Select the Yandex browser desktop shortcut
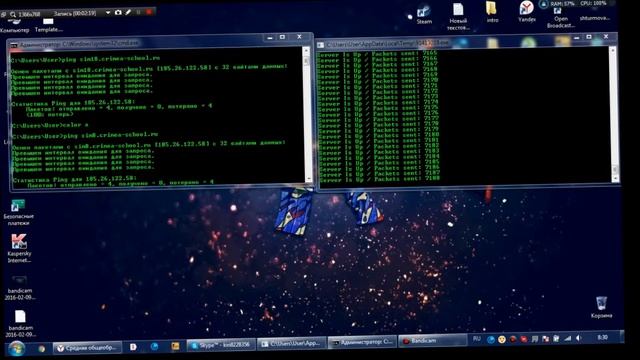This screenshot has width=640, height=360. (527, 11)
